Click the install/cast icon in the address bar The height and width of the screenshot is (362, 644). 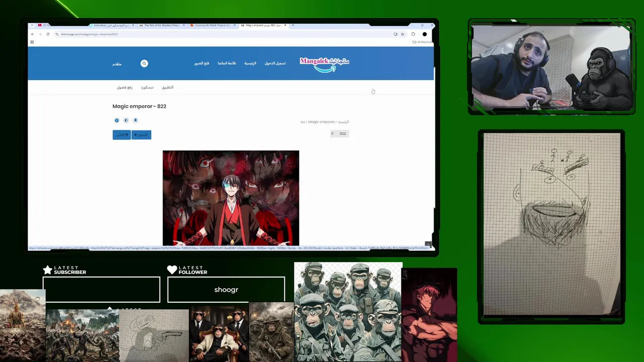(x=395, y=34)
